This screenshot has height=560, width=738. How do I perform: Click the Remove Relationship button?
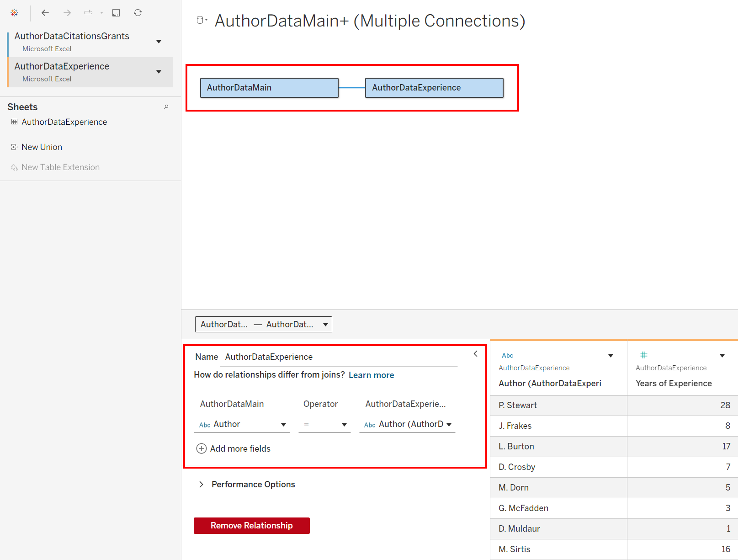click(x=252, y=526)
